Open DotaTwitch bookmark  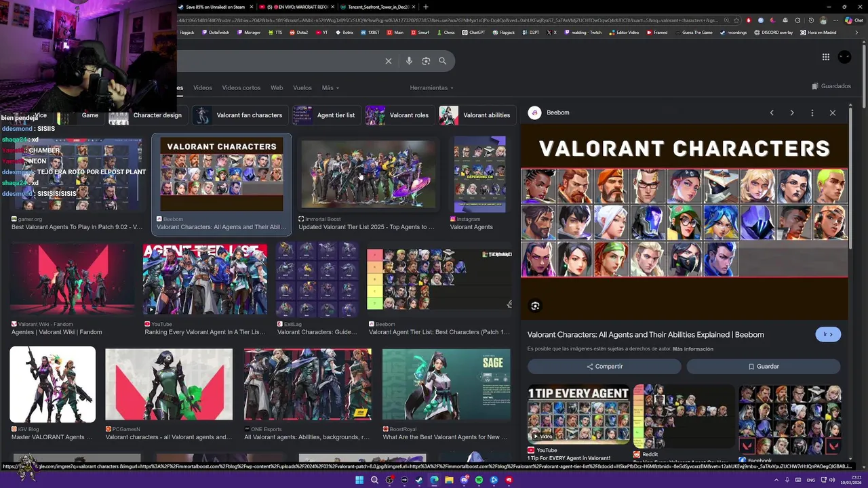(x=214, y=33)
